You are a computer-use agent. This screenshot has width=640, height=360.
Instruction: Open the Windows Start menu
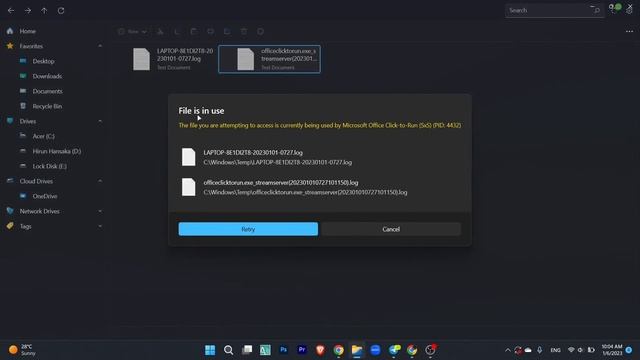click(210, 350)
